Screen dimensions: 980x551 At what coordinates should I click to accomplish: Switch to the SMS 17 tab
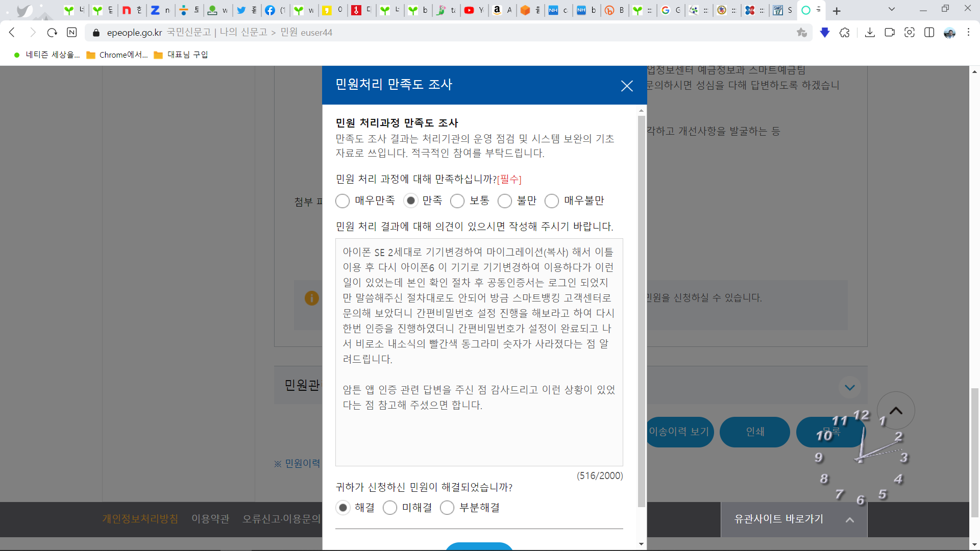[x=783, y=10]
